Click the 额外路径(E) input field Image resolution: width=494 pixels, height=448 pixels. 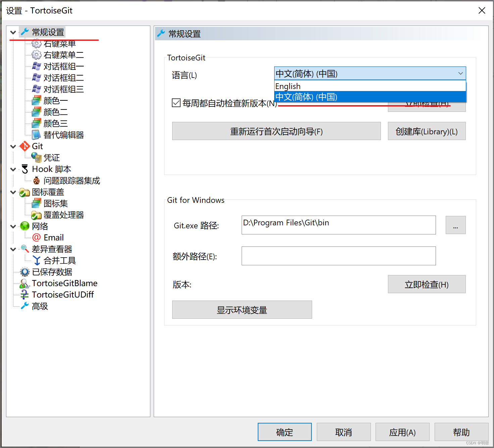tap(339, 256)
